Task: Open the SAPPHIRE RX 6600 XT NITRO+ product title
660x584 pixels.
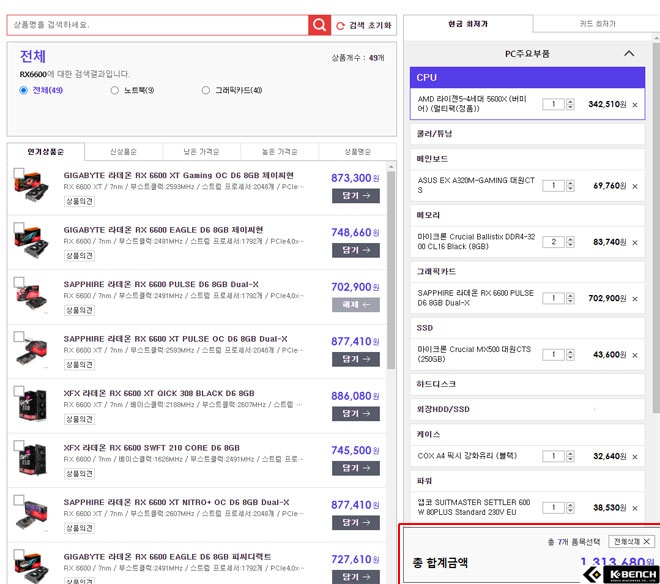Action: click(176, 502)
